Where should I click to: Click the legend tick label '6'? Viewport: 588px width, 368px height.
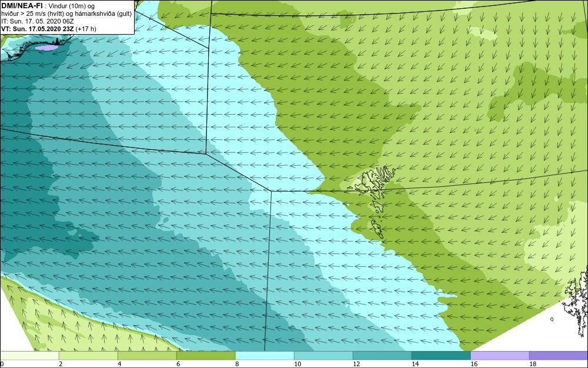pyautogui.click(x=178, y=364)
